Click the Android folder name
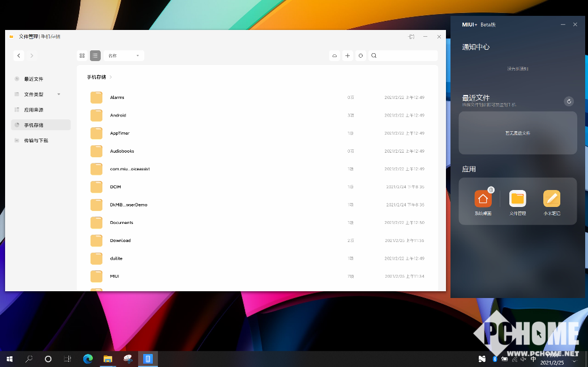The width and height of the screenshot is (588, 367). coord(118,115)
